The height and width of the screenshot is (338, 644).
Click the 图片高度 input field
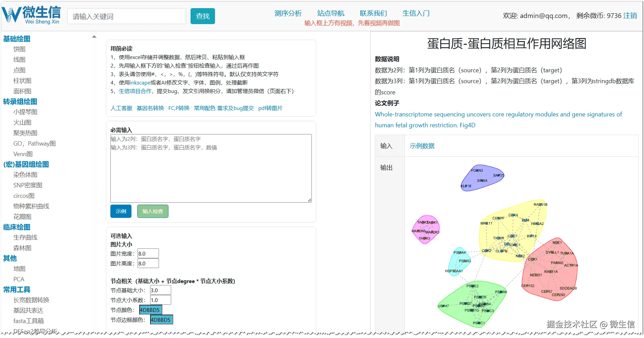pyautogui.click(x=148, y=263)
